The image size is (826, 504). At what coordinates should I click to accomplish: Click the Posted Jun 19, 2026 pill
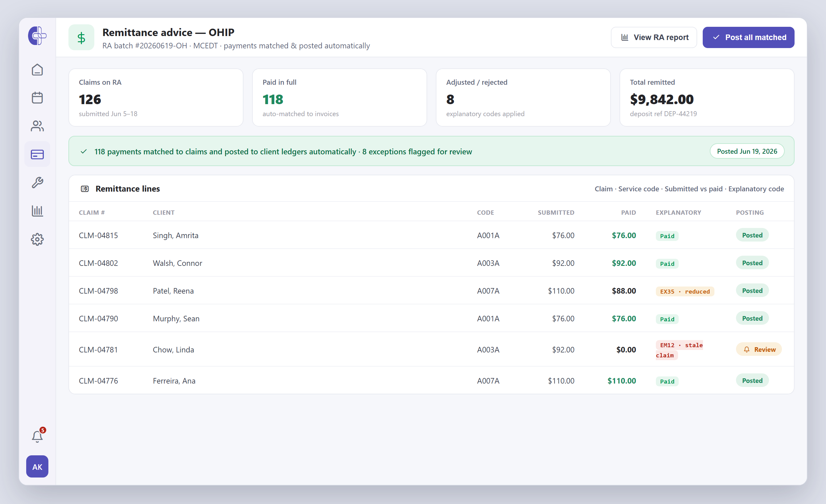point(747,151)
